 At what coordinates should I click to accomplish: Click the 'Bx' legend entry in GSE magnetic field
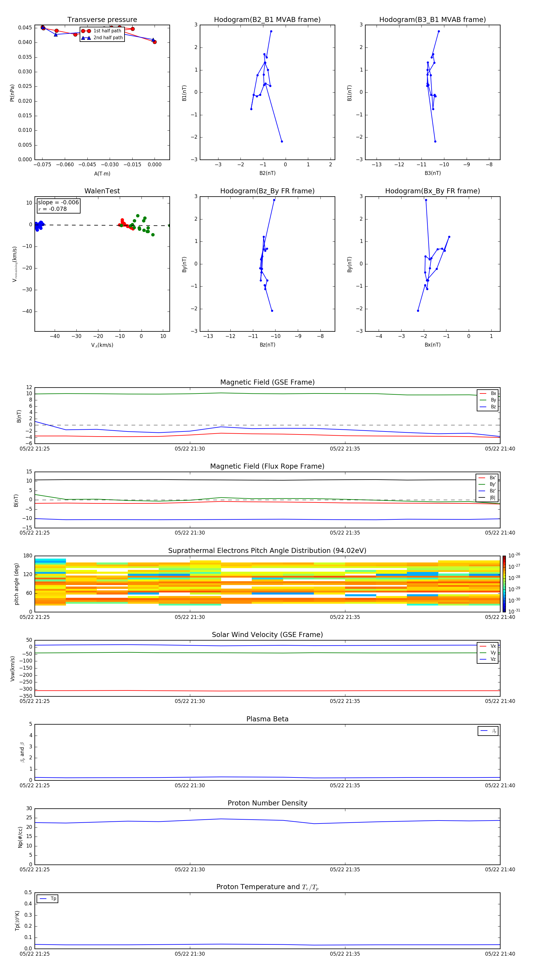tap(488, 393)
